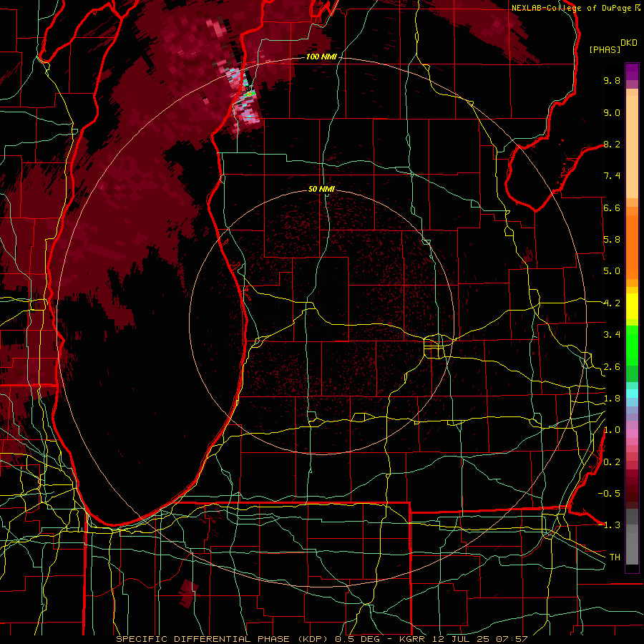This screenshot has width=644, height=644.
Task: Click the 2.6 legend scale value
Action: click(x=612, y=367)
